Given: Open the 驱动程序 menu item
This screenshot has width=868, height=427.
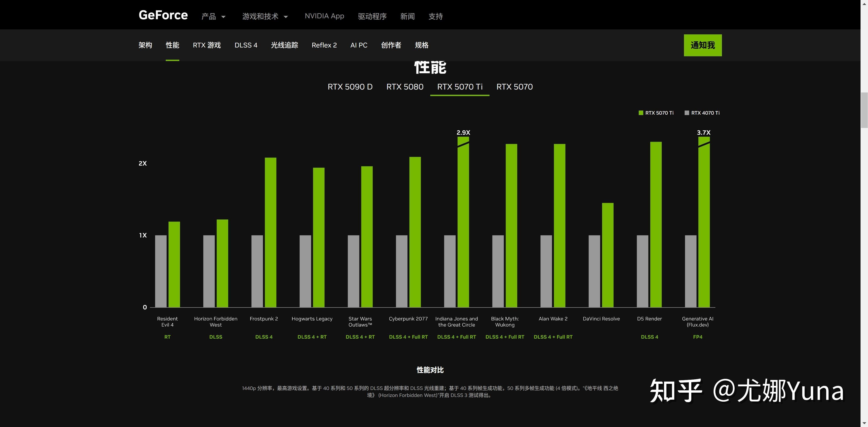Looking at the screenshot, I should [372, 16].
